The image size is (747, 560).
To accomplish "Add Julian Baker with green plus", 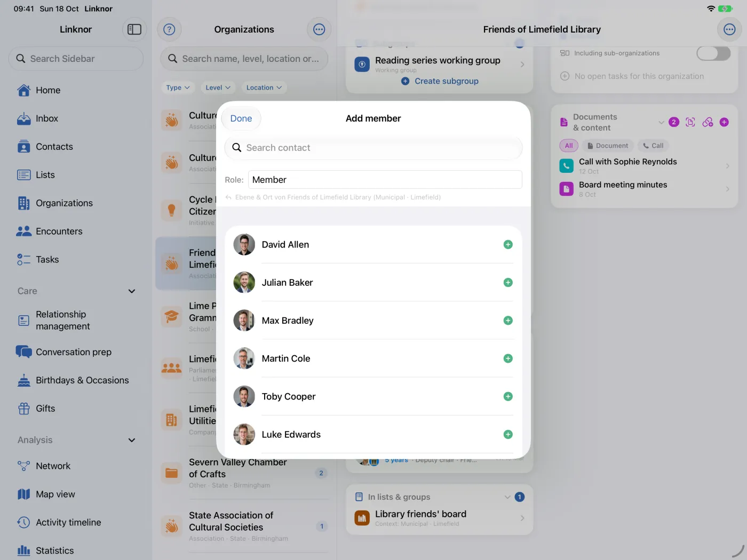I will [508, 283].
